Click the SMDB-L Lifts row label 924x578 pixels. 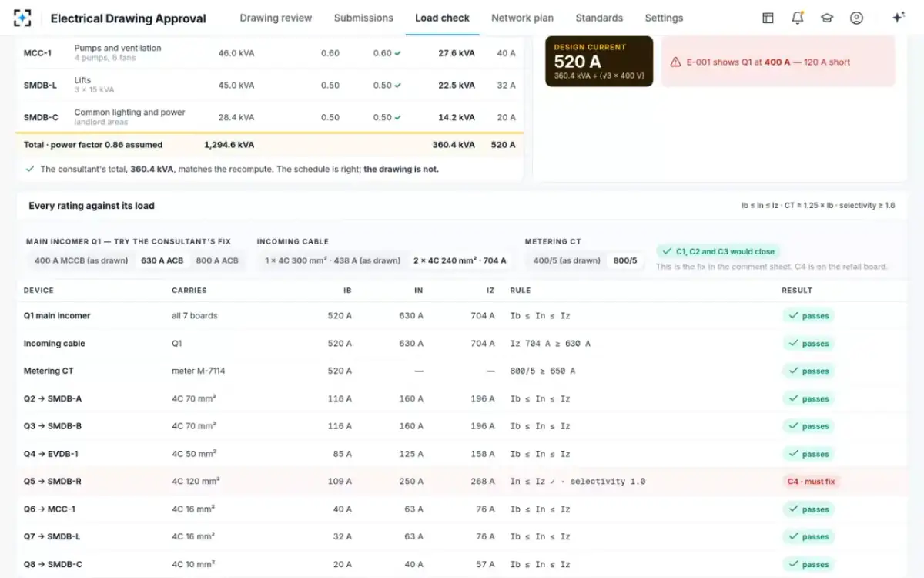click(x=41, y=86)
